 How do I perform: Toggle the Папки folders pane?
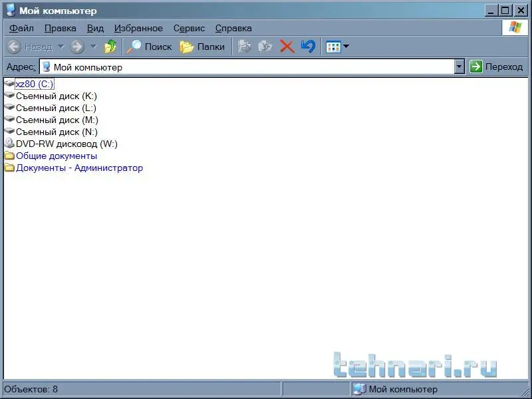(202, 47)
